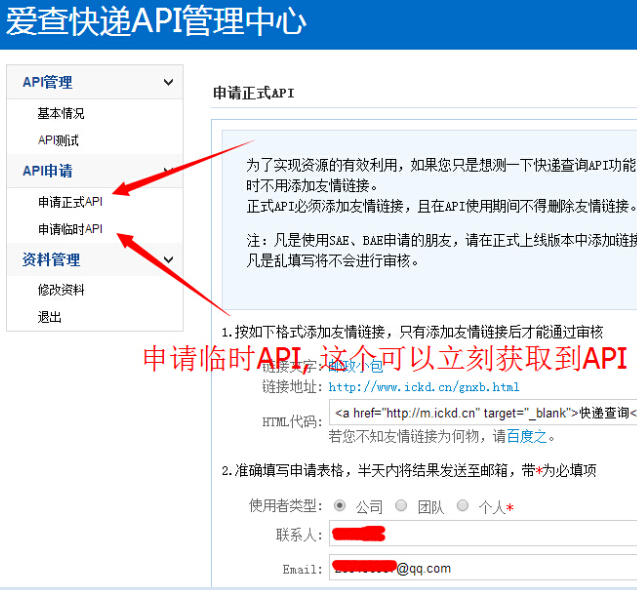Click the 联系人 input field
Image resolution: width=637 pixels, height=590 pixels.
click(483, 533)
